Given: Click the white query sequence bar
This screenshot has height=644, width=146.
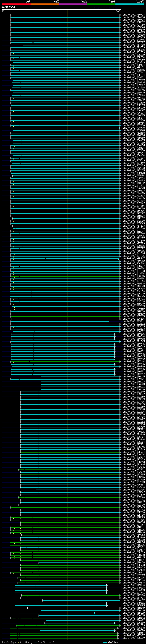Looking at the screenshot, I should [x=62, y=9].
